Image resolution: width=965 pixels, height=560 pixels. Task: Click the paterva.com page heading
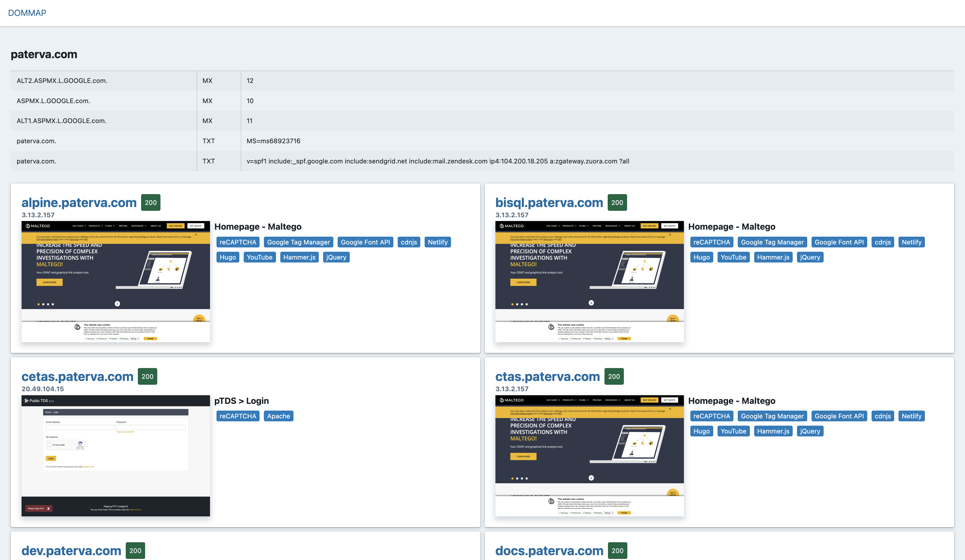pyautogui.click(x=44, y=54)
